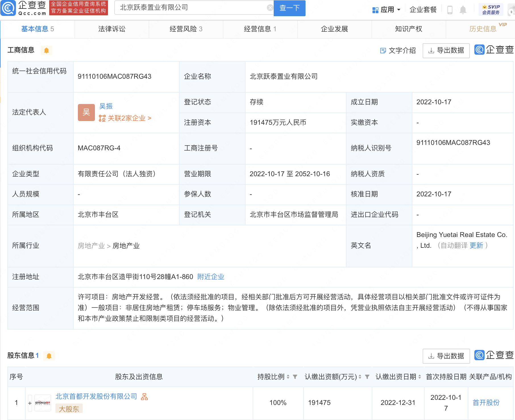Screen dimensions: 515x420
Task: Click business term 2022-10-17 至 2052-10-16
Action: click(x=290, y=174)
